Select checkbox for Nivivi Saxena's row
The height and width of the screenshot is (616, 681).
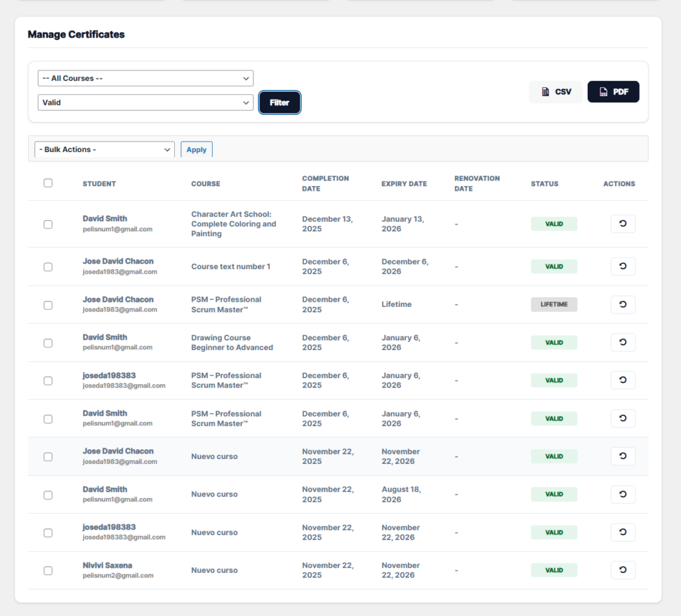[48, 570]
